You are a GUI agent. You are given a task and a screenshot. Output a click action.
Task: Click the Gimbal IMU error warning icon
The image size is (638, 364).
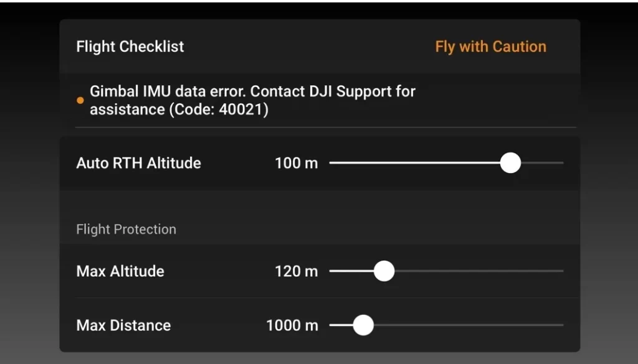(80, 100)
